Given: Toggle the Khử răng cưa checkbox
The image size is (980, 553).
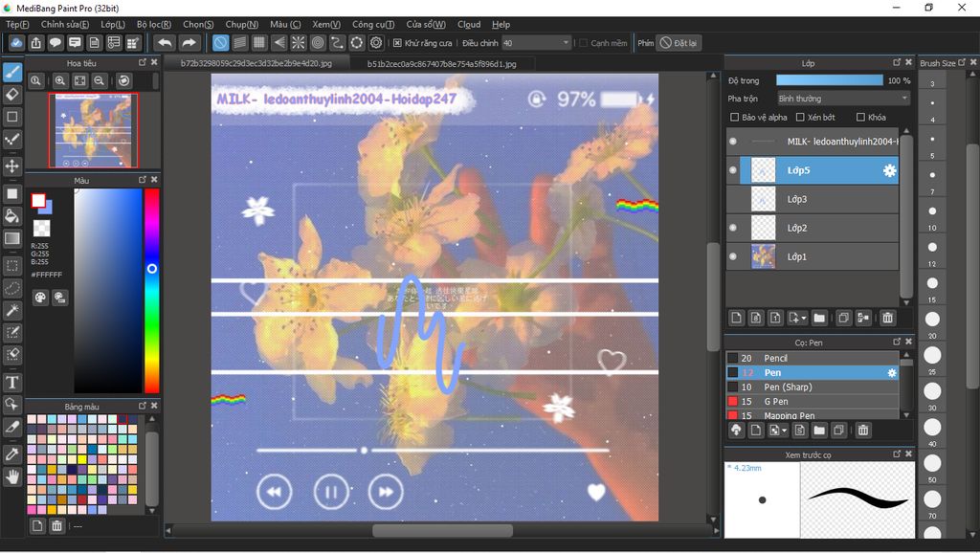Looking at the screenshot, I should coord(397,43).
